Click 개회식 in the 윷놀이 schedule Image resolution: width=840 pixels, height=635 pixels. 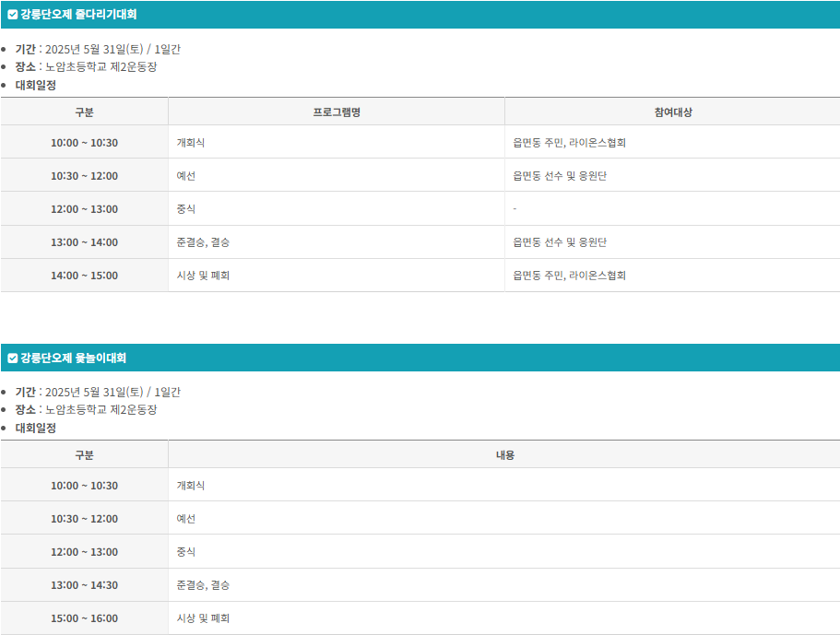click(191, 485)
